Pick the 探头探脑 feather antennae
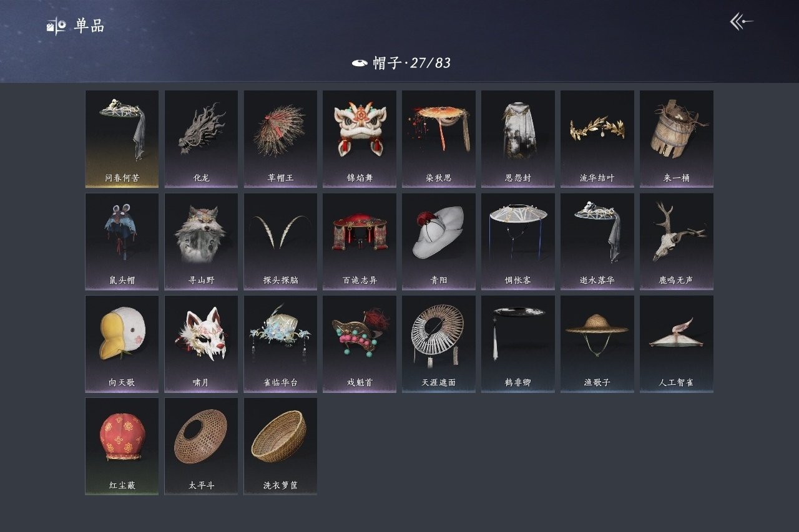This screenshot has height=532, width=799. [280, 241]
